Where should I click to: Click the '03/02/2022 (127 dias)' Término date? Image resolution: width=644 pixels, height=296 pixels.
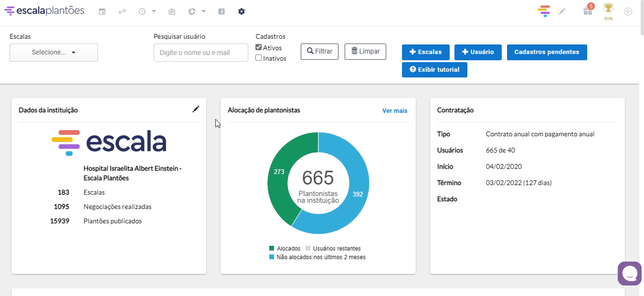518,183
